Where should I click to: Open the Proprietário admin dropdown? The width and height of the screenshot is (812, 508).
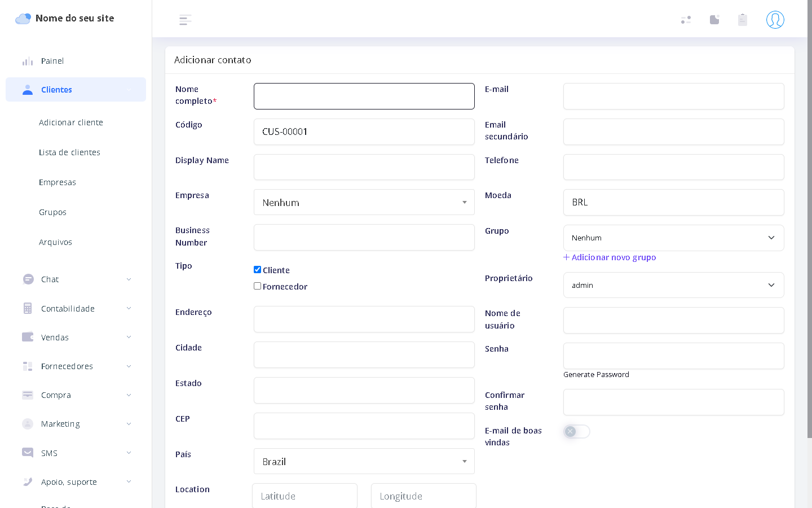673,285
